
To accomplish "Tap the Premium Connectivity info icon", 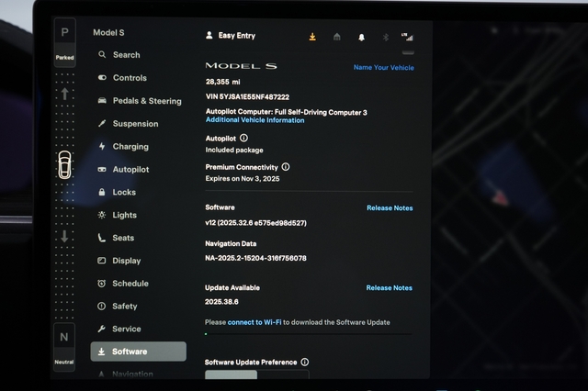I will coord(286,167).
